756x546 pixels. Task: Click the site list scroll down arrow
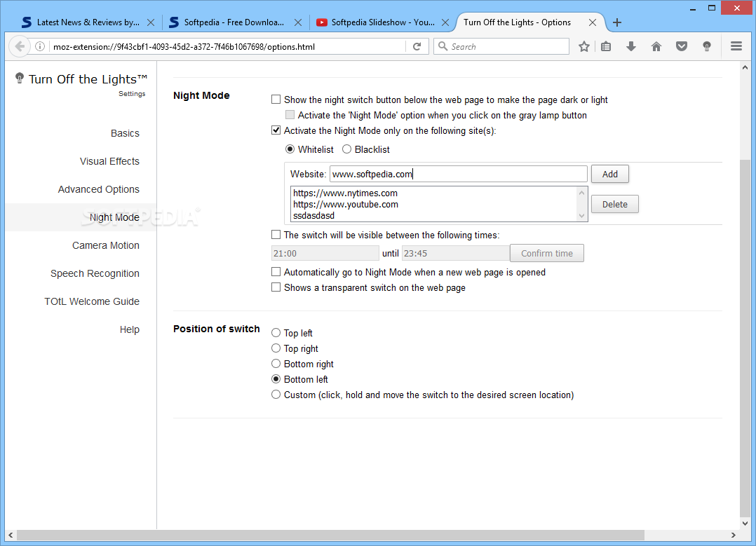[x=581, y=216]
